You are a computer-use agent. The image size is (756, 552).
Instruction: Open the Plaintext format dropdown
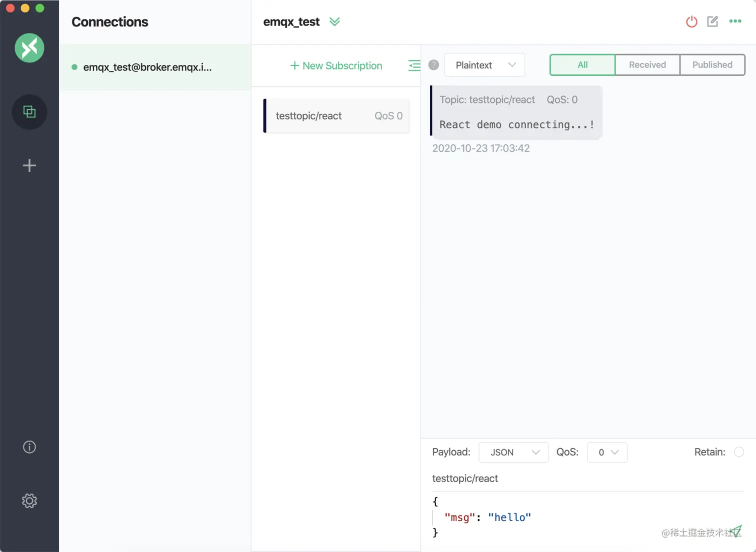pos(484,65)
